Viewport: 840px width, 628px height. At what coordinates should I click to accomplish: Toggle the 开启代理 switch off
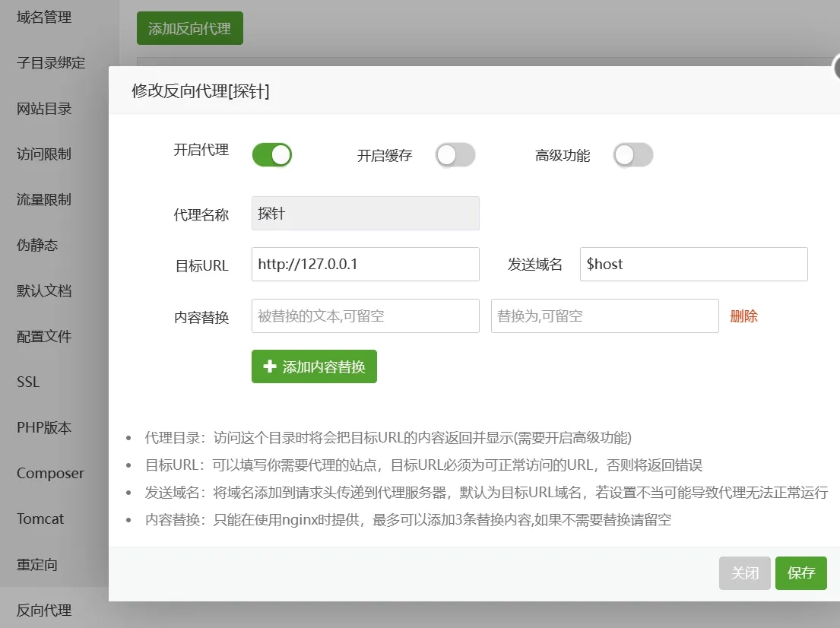[x=271, y=155]
